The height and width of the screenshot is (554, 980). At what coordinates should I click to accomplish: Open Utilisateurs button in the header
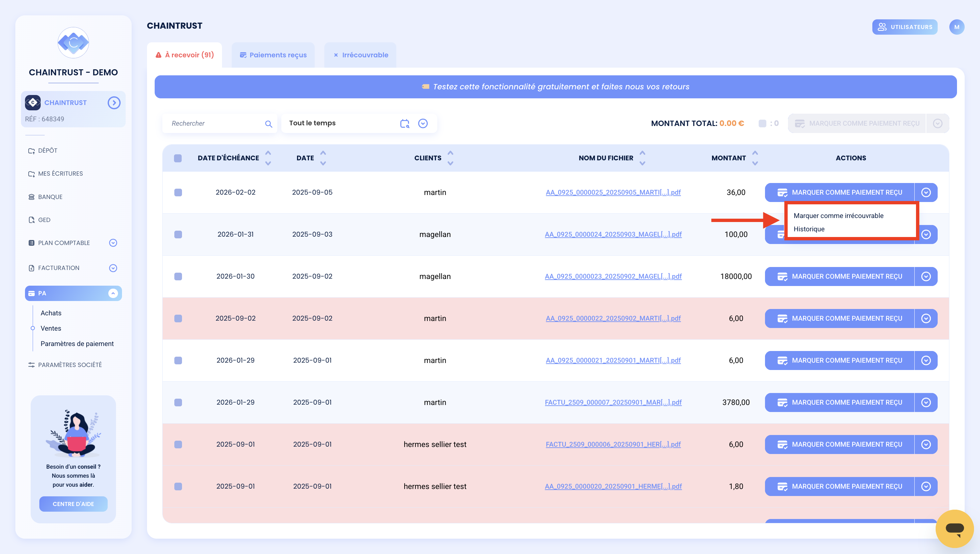pyautogui.click(x=904, y=27)
